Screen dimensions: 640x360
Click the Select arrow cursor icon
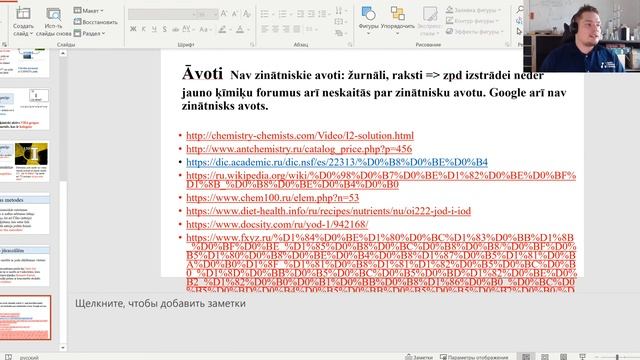pos(519,31)
